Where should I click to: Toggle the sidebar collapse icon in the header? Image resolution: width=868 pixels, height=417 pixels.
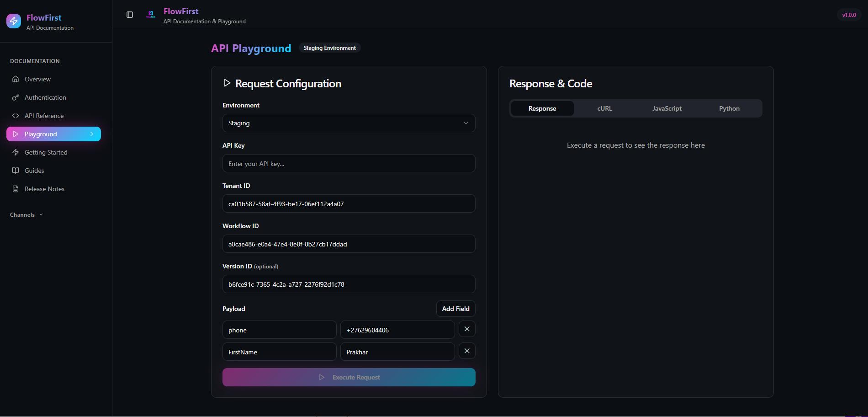[x=130, y=14]
